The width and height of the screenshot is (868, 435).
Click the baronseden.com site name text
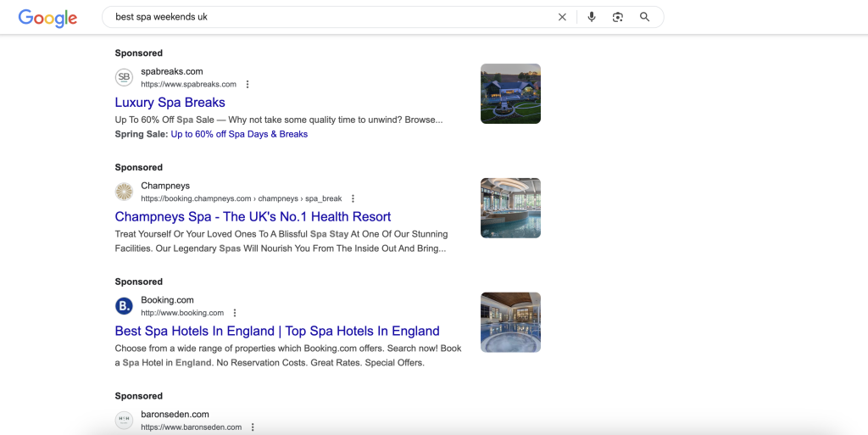pyautogui.click(x=175, y=415)
